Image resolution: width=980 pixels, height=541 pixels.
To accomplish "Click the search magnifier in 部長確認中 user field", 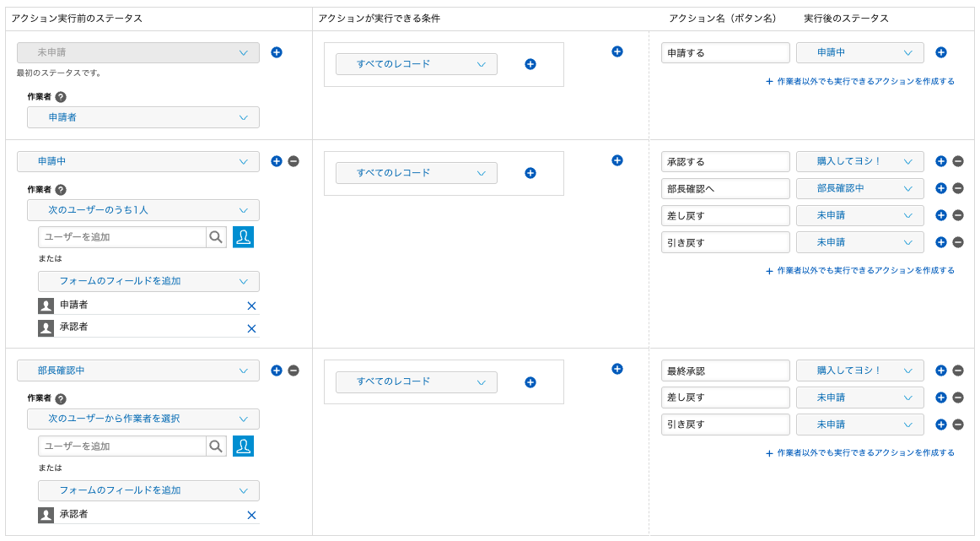I will tap(216, 446).
